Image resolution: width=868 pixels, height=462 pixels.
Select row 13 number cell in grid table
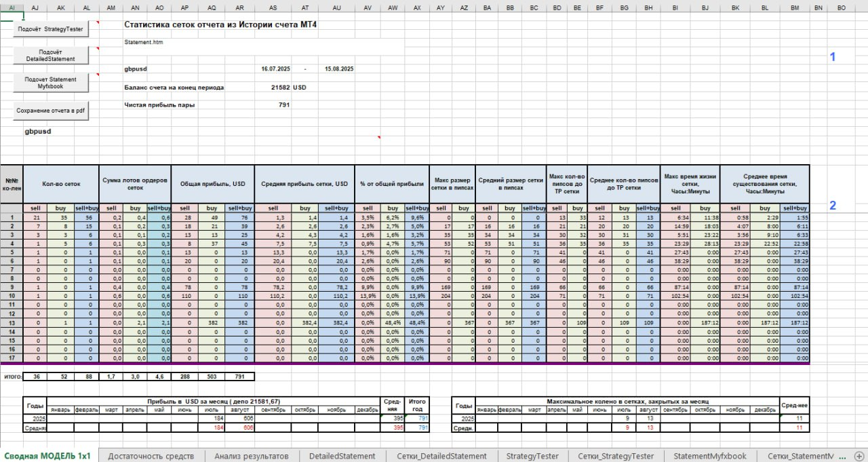(x=12, y=323)
